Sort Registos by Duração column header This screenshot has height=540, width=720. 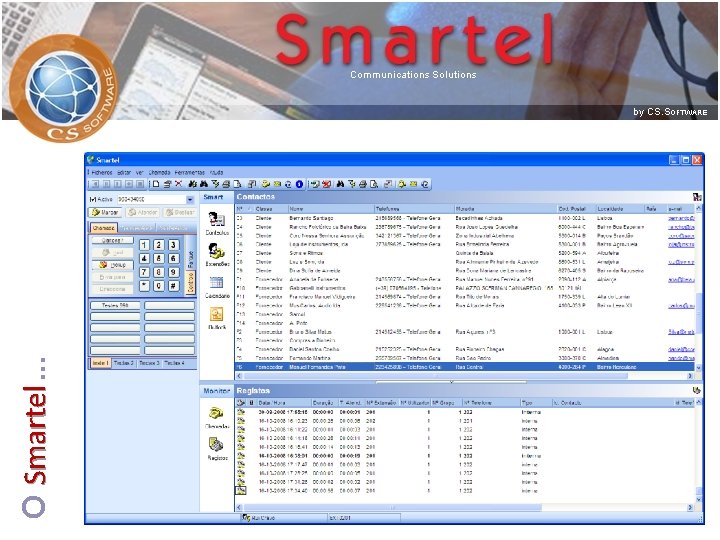pos(325,403)
